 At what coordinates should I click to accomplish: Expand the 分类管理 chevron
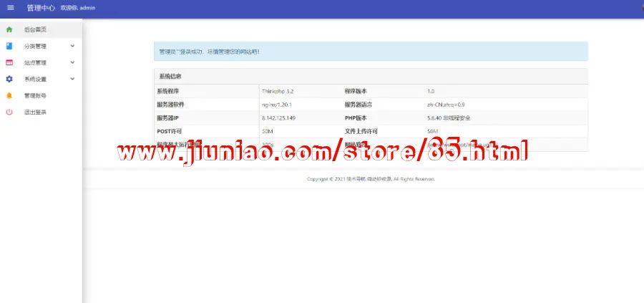pyautogui.click(x=72, y=46)
